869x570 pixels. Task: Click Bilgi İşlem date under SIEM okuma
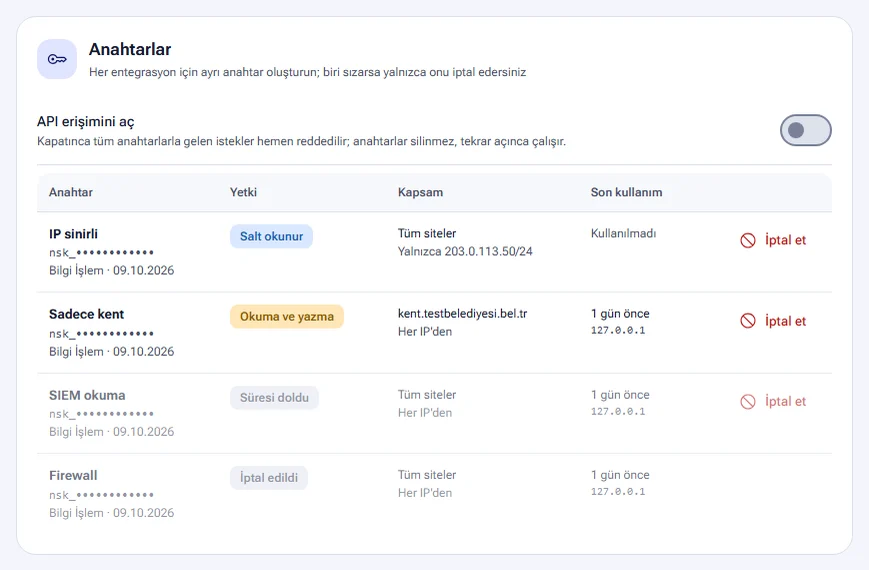111,432
